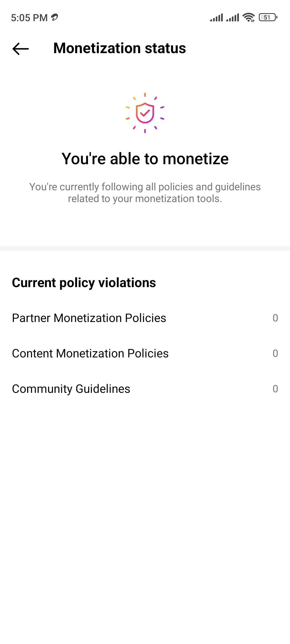Click Content Monetization Policies violation count
The width and height of the screenshot is (290, 644).
[275, 353]
